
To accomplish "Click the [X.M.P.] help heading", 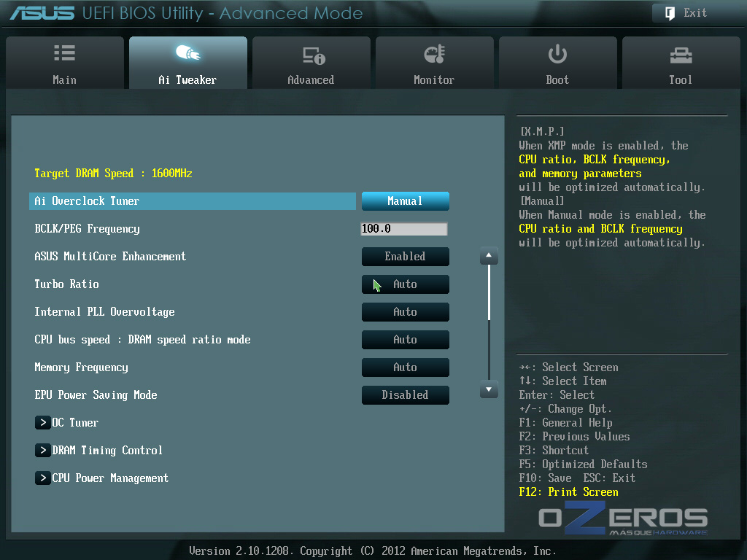I will pyautogui.click(x=542, y=131).
